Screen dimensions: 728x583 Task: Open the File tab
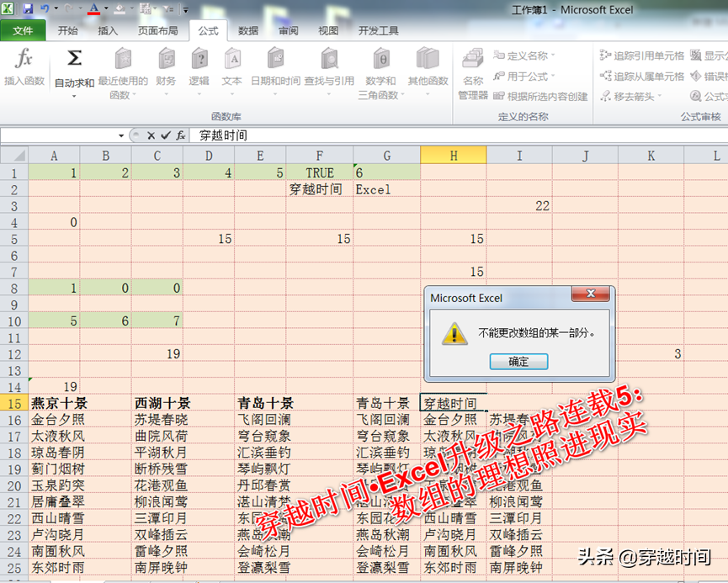click(23, 30)
